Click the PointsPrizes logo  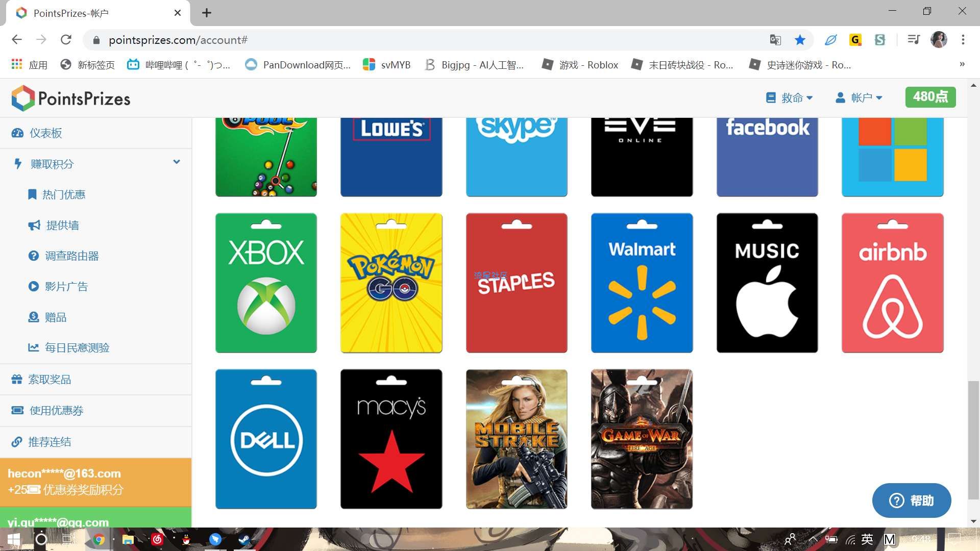tap(71, 98)
